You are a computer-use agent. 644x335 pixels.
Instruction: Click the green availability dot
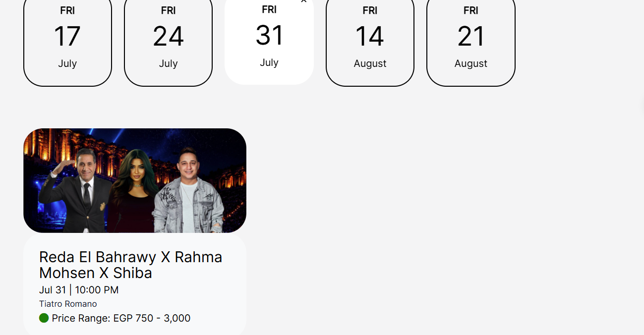[44, 318]
